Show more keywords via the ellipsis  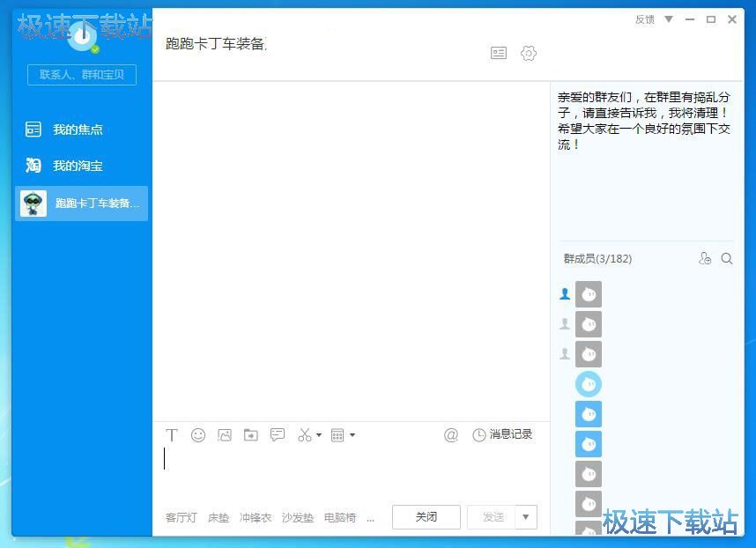click(x=371, y=518)
